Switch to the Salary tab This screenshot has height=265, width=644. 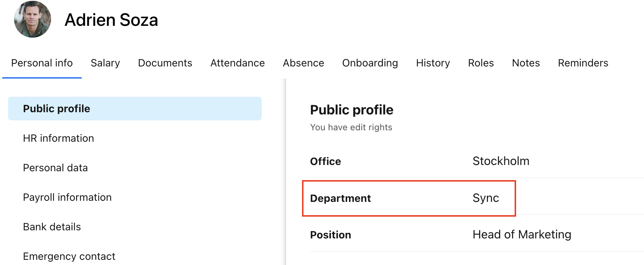click(105, 63)
